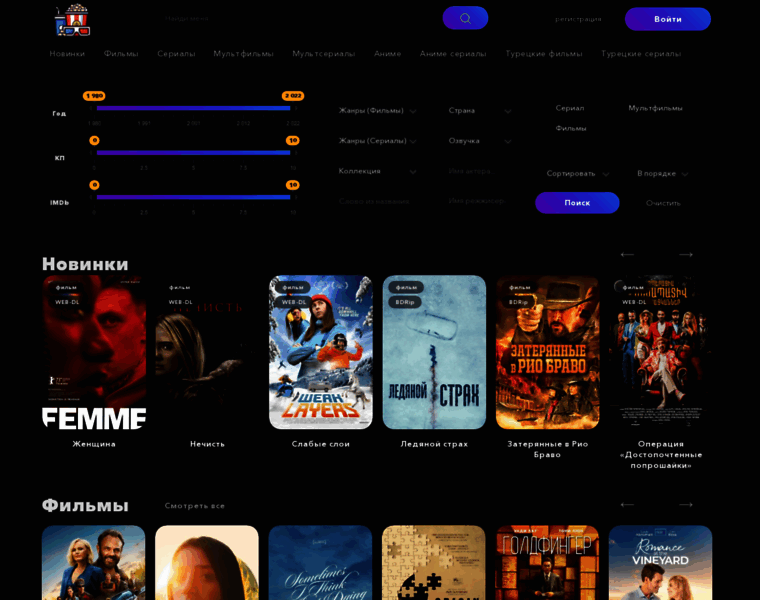Click the IMDb slider maximum handle
The image size is (760, 600).
click(x=292, y=185)
